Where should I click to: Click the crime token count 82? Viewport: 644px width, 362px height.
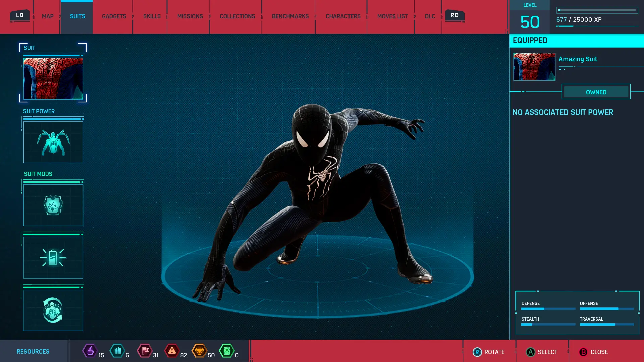click(x=184, y=355)
